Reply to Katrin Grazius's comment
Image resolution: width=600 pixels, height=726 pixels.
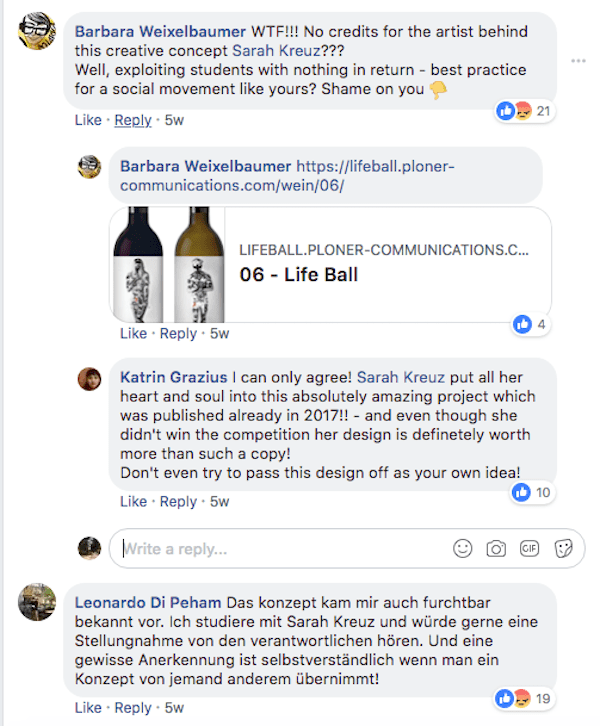[x=178, y=501]
